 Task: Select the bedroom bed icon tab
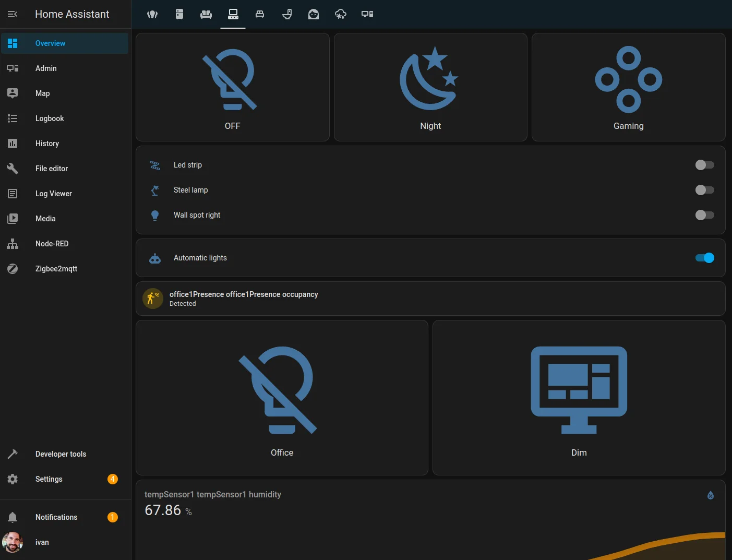tap(260, 14)
